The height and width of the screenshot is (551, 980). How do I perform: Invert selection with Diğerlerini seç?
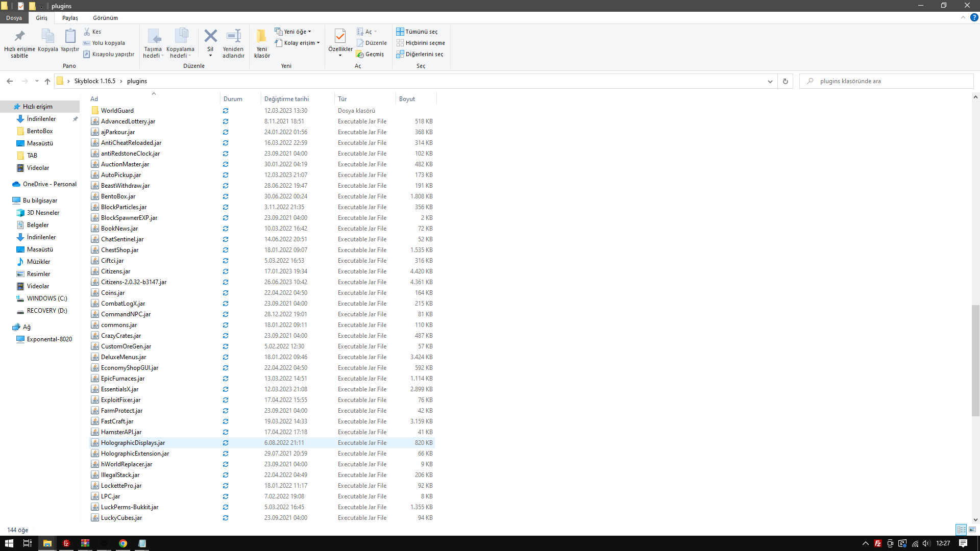click(420, 54)
